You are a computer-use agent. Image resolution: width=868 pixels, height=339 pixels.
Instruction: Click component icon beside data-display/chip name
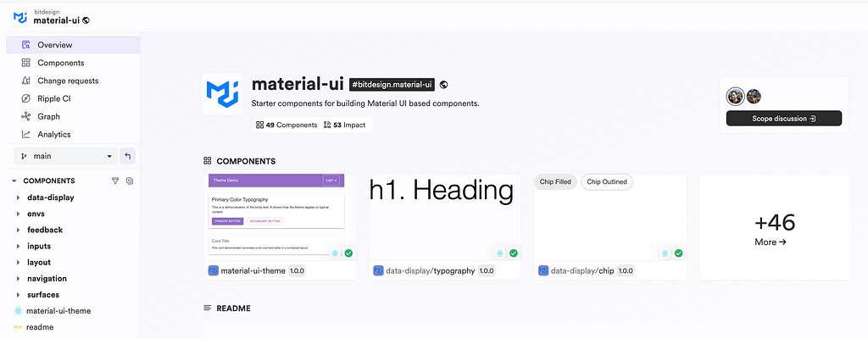coord(543,271)
